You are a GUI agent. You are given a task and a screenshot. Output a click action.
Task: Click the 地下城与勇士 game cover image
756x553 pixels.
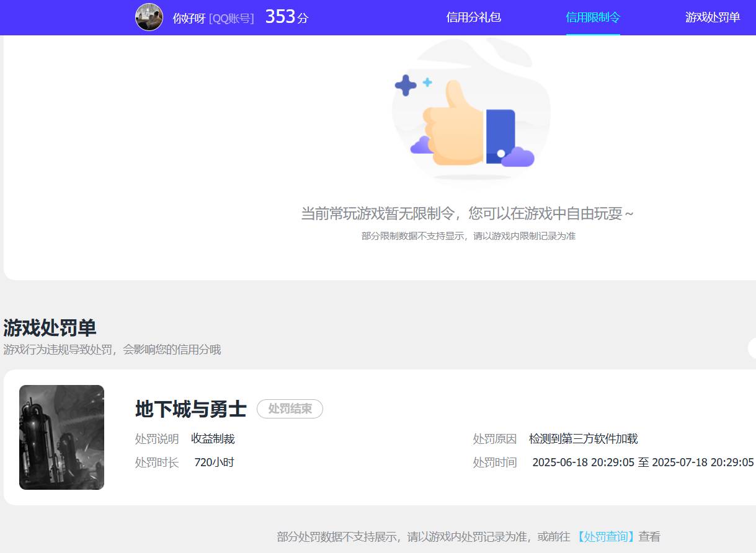coord(61,437)
